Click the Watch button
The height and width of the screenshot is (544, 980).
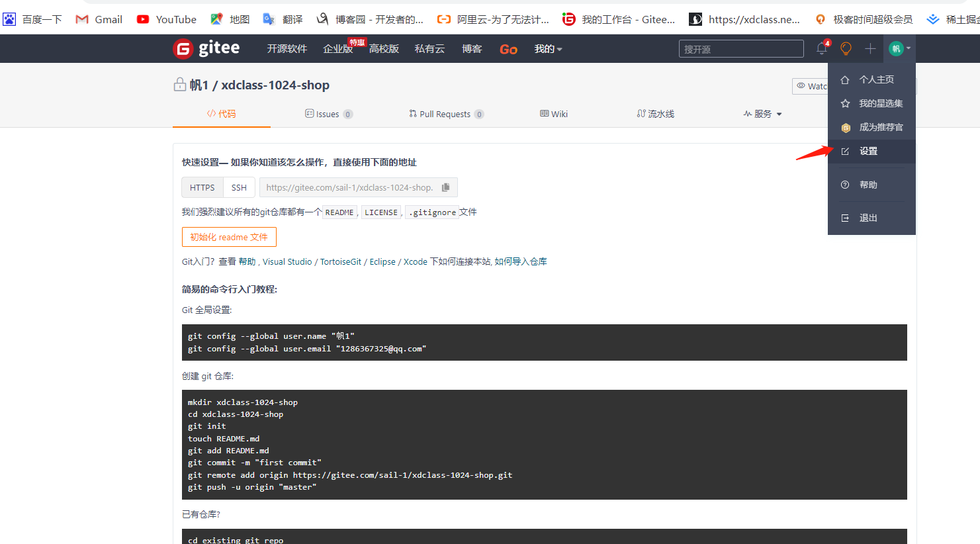(x=811, y=86)
